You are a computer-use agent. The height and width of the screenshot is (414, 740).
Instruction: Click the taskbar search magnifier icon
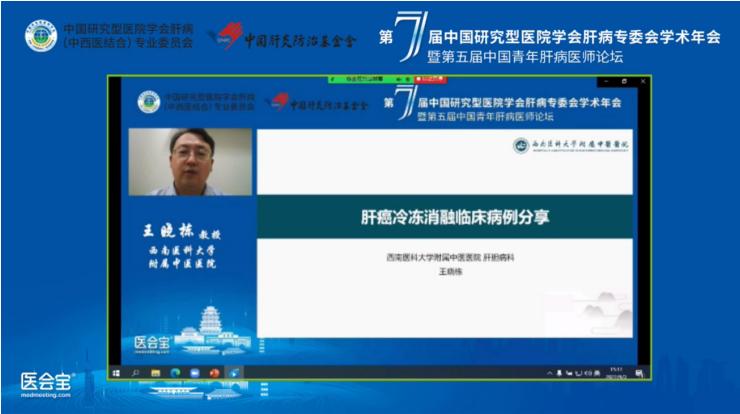(x=136, y=372)
